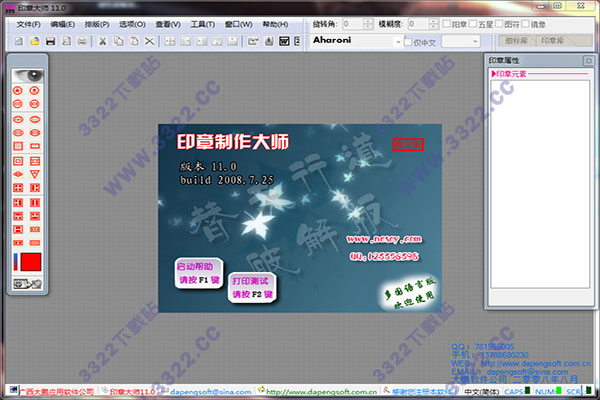Click the import folder-arrow toolbar icon
This screenshot has height=400, width=600.
(x=253, y=41)
